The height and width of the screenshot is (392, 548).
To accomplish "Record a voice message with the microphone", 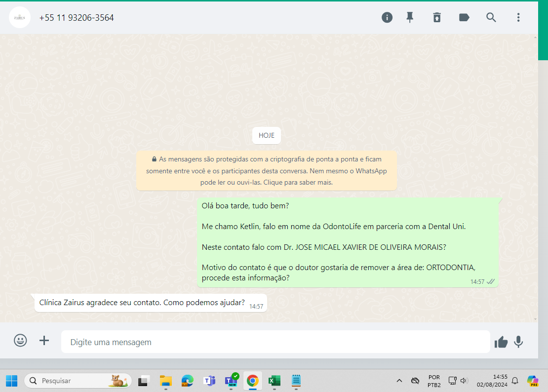I will click(x=519, y=342).
